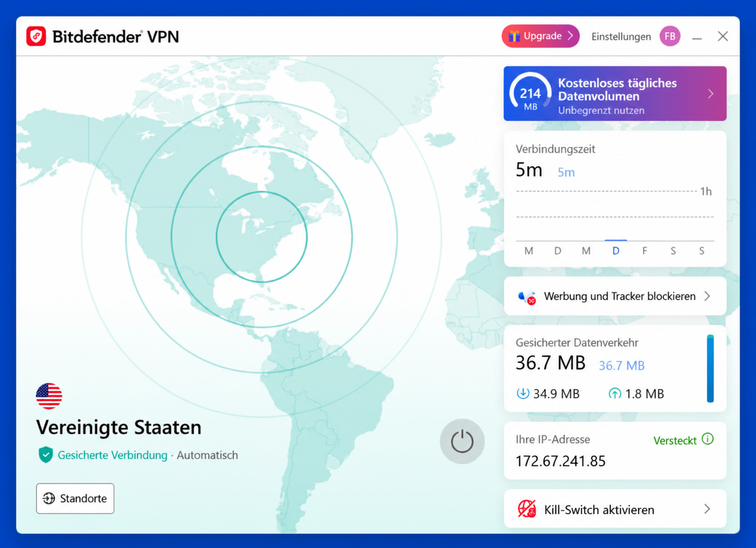
Task: Open the FB account avatar
Action: pos(670,36)
